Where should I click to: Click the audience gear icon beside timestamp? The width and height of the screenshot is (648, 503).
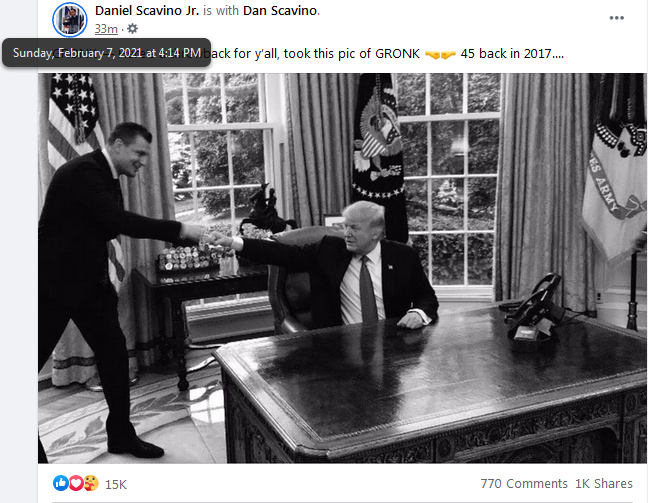(x=132, y=29)
